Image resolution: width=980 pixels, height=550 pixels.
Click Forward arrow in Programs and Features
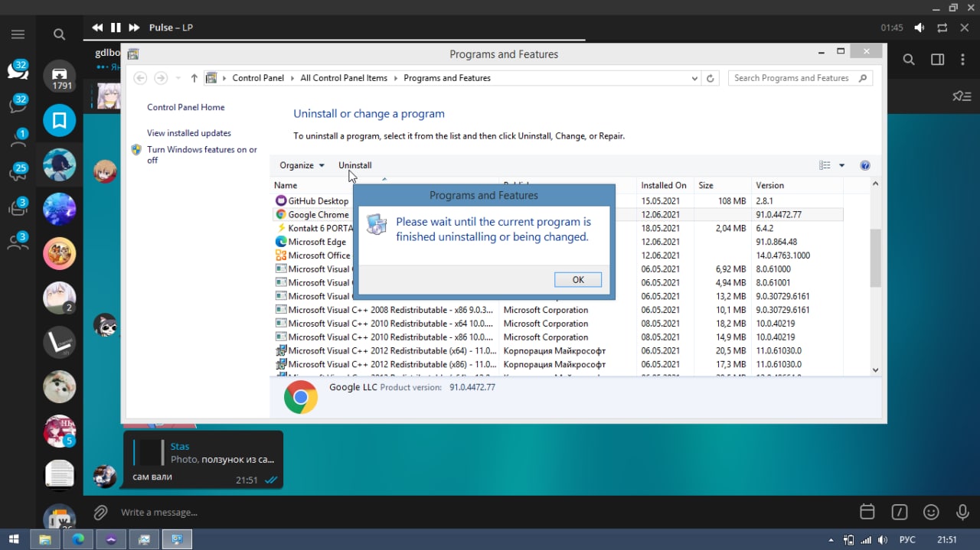pyautogui.click(x=161, y=78)
